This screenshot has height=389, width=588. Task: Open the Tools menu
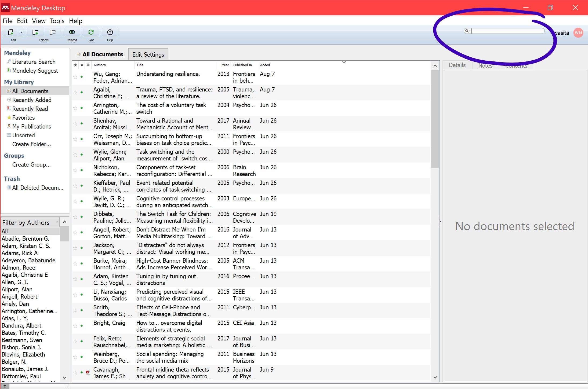click(57, 21)
